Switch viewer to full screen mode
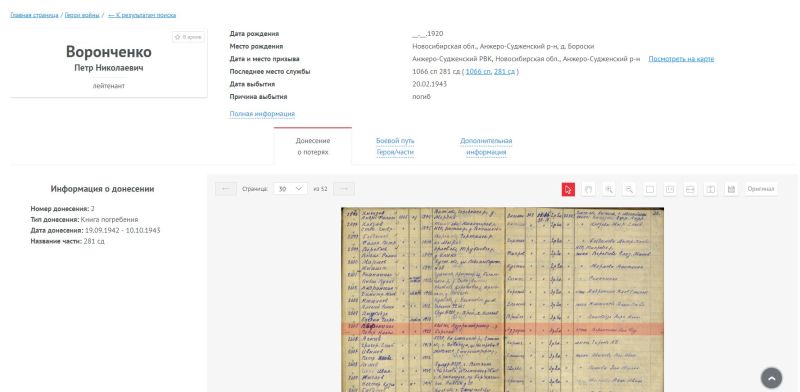 pyautogui.click(x=649, y=189)
